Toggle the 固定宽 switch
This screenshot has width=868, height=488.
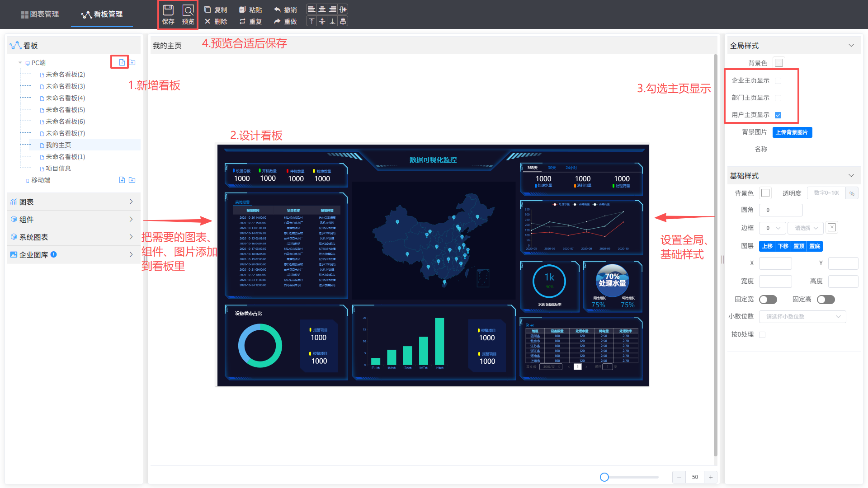pyautogui.click(x=768, y=300)
